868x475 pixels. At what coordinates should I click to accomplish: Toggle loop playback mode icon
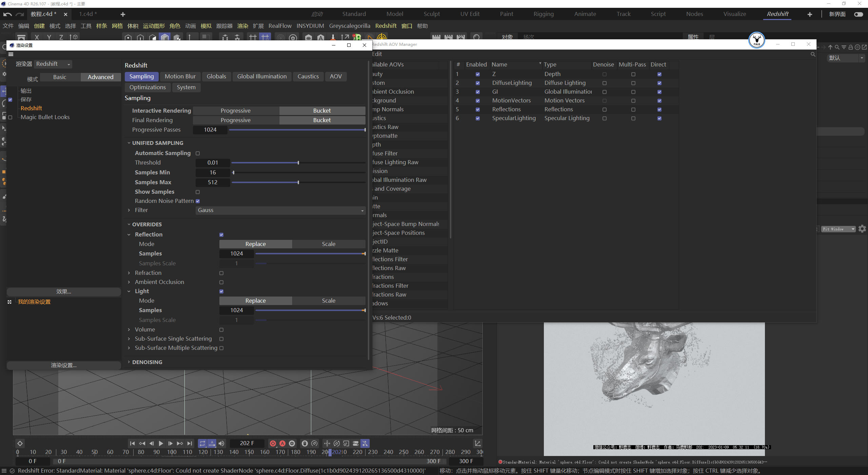202,443
